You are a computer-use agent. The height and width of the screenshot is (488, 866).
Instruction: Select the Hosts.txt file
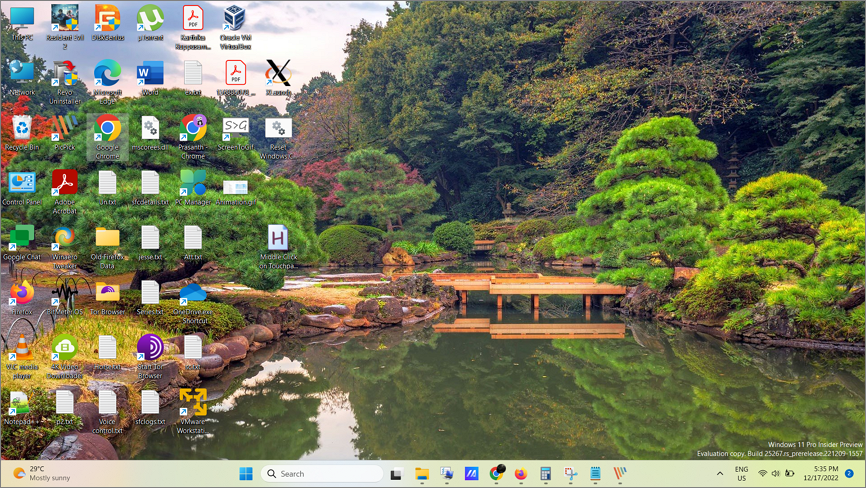click(108, 352)
